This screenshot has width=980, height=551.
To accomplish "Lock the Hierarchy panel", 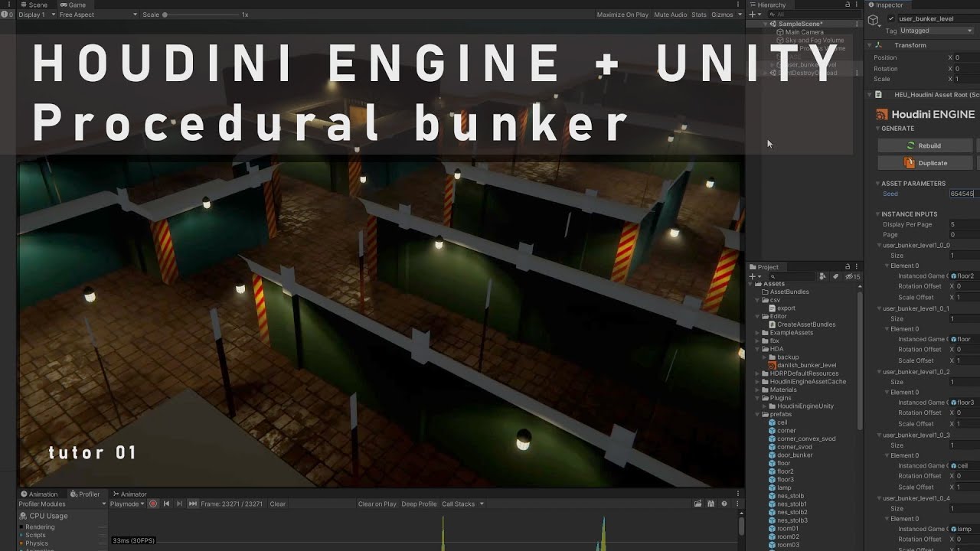I will pos(848,5).
